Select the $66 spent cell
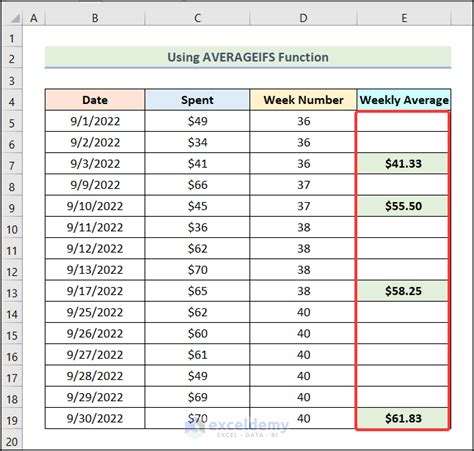 pos(197,185)
